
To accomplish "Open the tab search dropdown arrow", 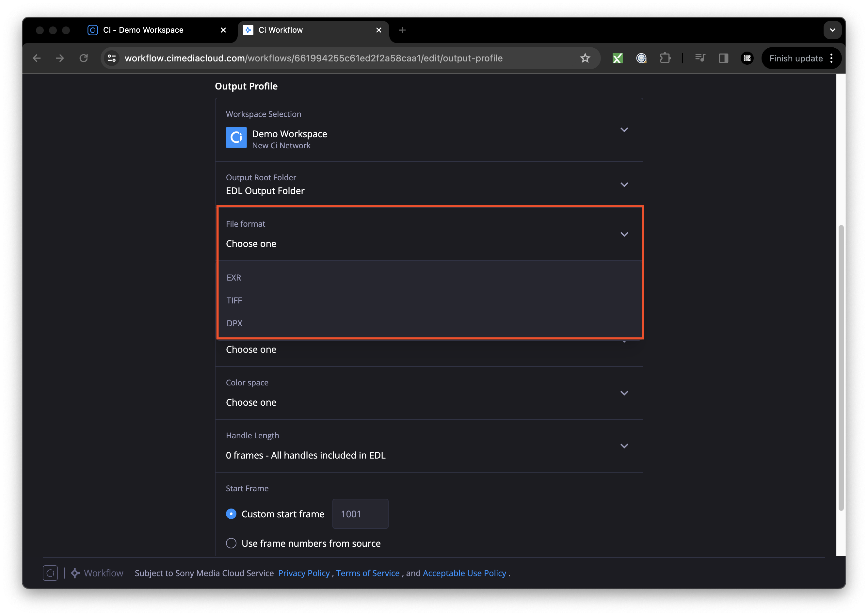I will click(x=832, y=30).
